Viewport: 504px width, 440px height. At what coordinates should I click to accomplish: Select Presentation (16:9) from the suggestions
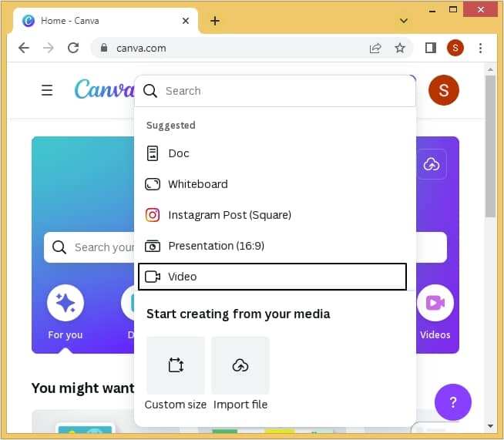pos(273,246)
